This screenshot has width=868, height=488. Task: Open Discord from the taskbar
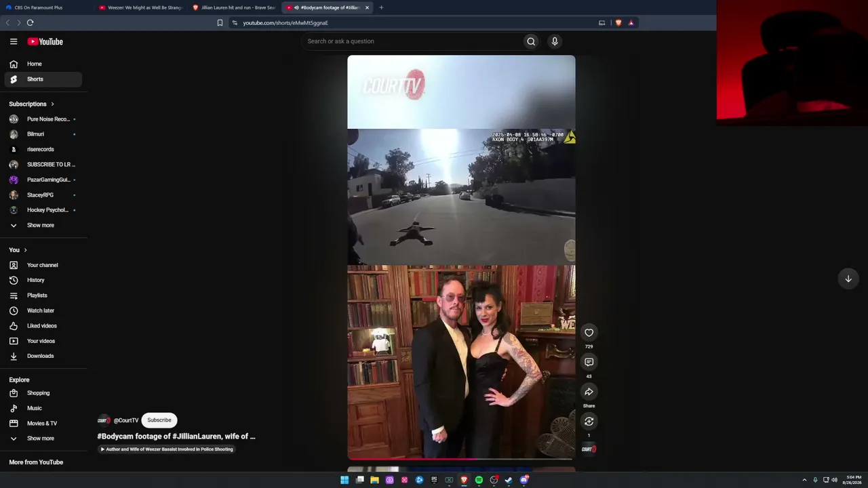tap(524, 480)
